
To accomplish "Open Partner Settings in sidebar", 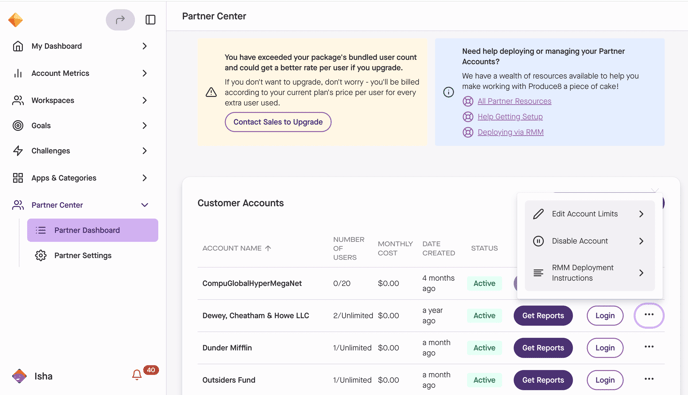I will [x=93, y=255].
